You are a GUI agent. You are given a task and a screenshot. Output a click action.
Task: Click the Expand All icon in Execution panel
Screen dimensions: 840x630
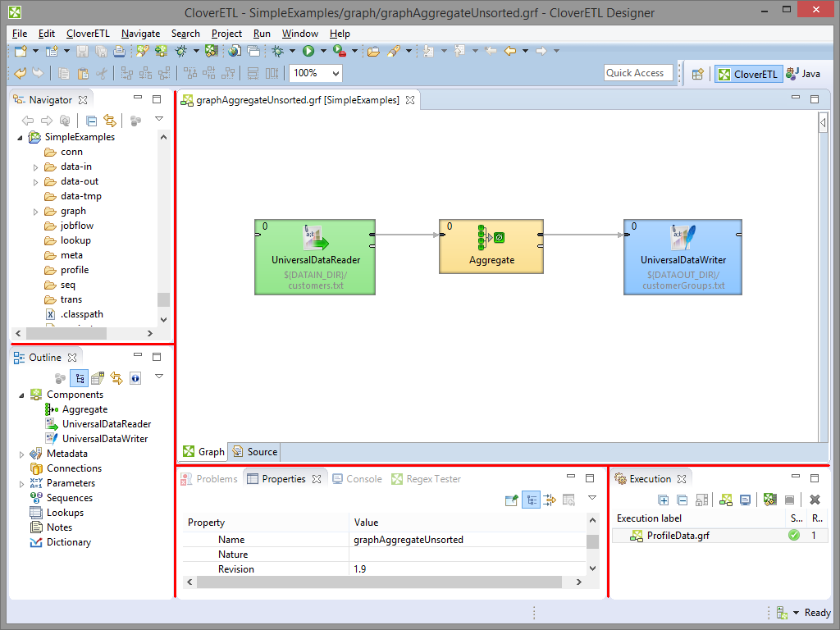[x=663, y=500]
